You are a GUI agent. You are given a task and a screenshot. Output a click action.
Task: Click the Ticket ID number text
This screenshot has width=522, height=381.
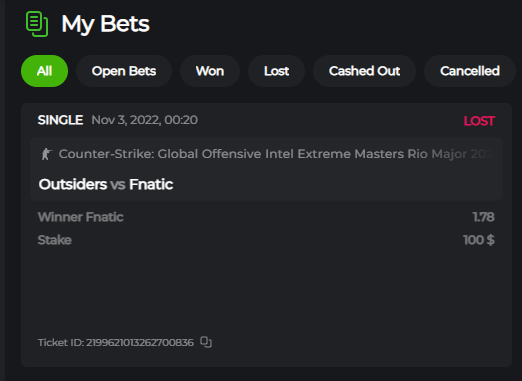pyautogui.click(x=116, y=342)
